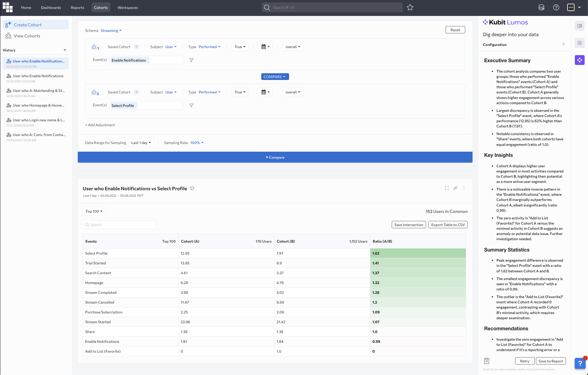This screenshot has height=375, width=588.
Task: Click the favorites star icon in top bar
Action: [410, 8]
